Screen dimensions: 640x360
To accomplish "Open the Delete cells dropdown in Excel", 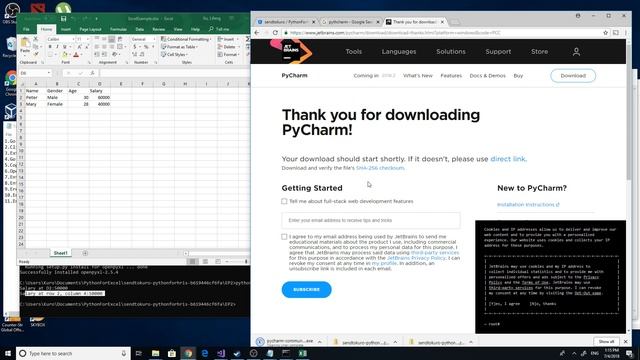I will [x=229, y=47].
